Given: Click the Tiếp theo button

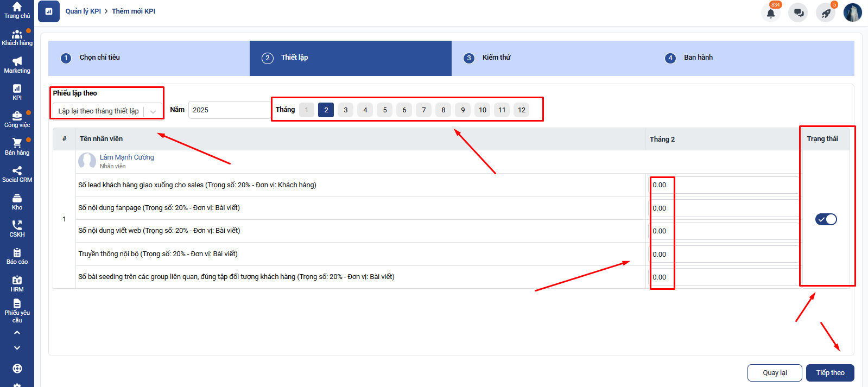Looking at the screenshot, I should (x=829, y=373).
